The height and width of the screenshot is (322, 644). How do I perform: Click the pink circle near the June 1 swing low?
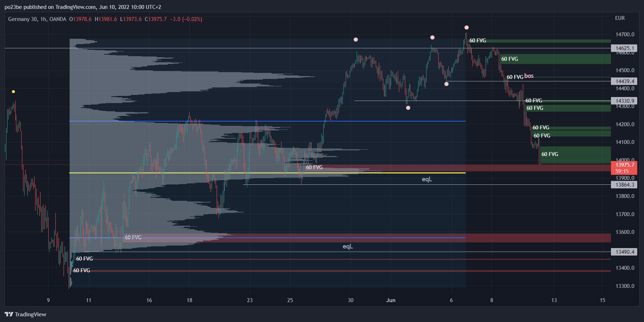408,107
